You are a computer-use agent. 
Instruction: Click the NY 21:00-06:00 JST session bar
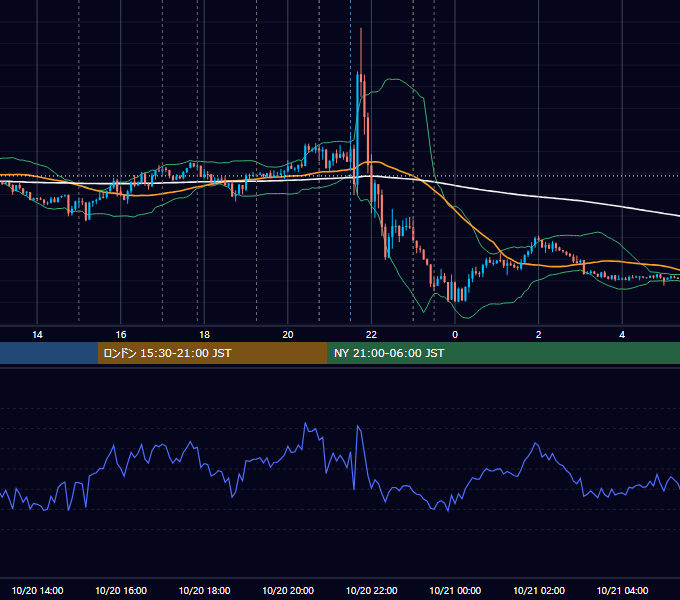503,353
